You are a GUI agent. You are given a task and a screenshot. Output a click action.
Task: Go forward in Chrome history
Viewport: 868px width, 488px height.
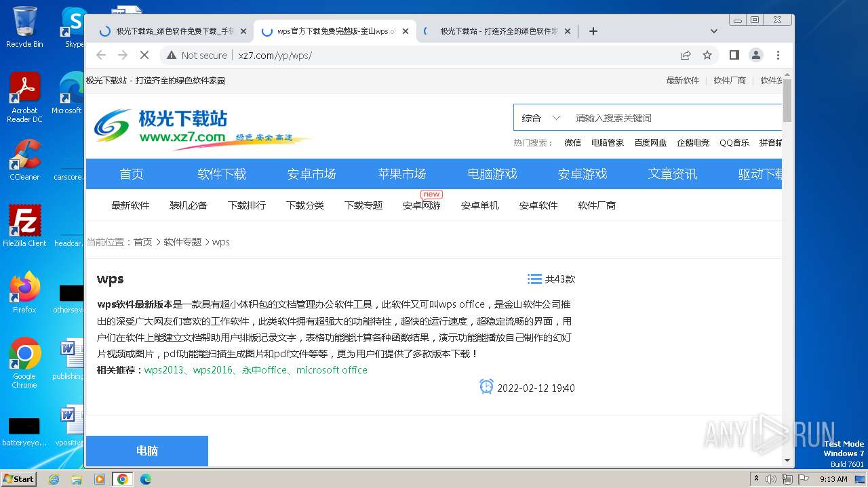pos(123,55)
